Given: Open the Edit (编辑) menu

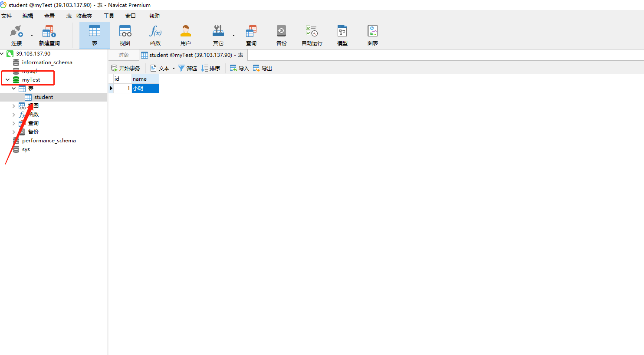Looking at the screenshot, I should click(28, 16).
